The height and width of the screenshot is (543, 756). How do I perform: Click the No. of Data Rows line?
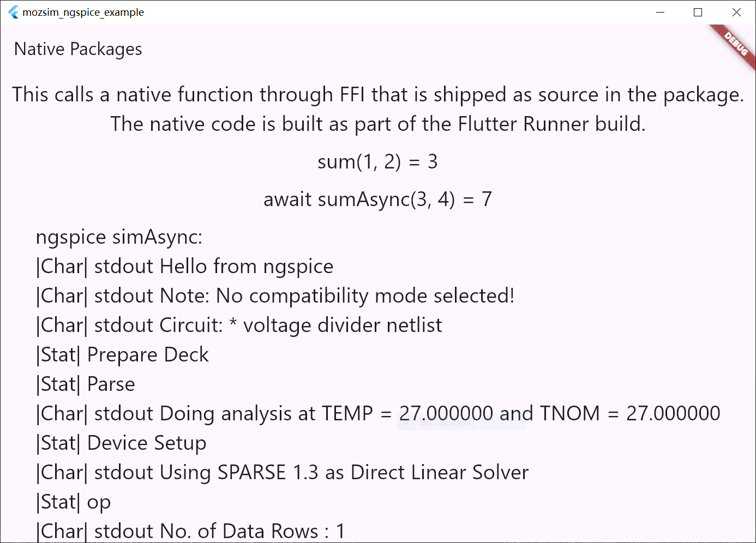(x=190, y=531)
